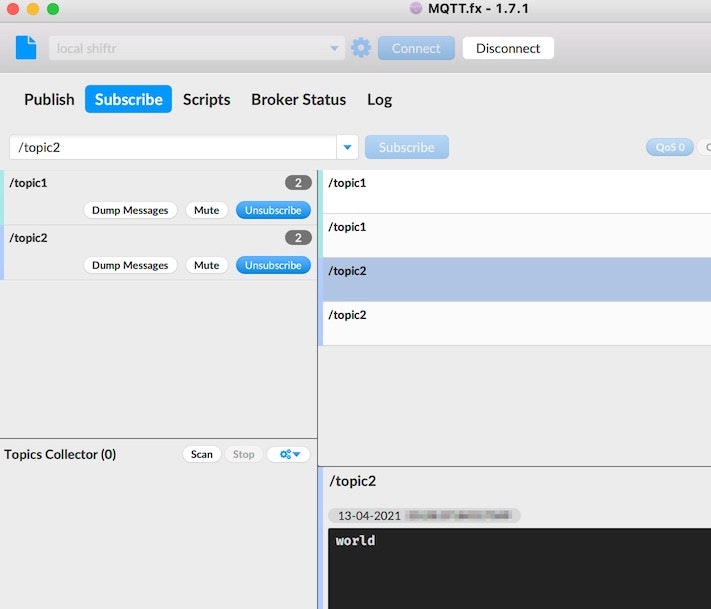Open the Scripts tab
This screenshot has height=609, width=711.
tap(207, 99)
